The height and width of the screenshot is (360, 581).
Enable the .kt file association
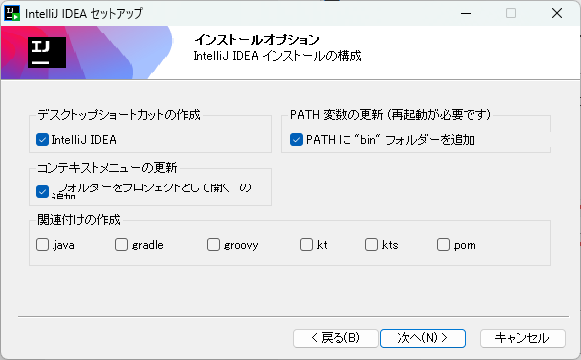click(306, 245)
